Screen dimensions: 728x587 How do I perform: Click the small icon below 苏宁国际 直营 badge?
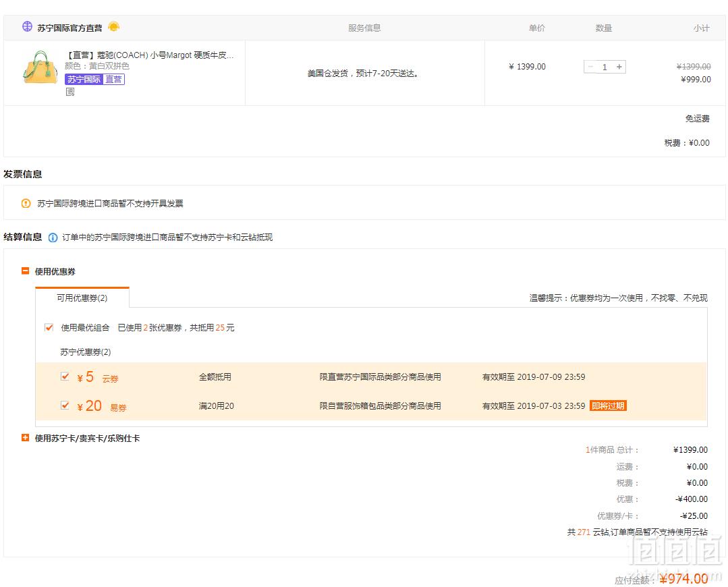point(70,92)
